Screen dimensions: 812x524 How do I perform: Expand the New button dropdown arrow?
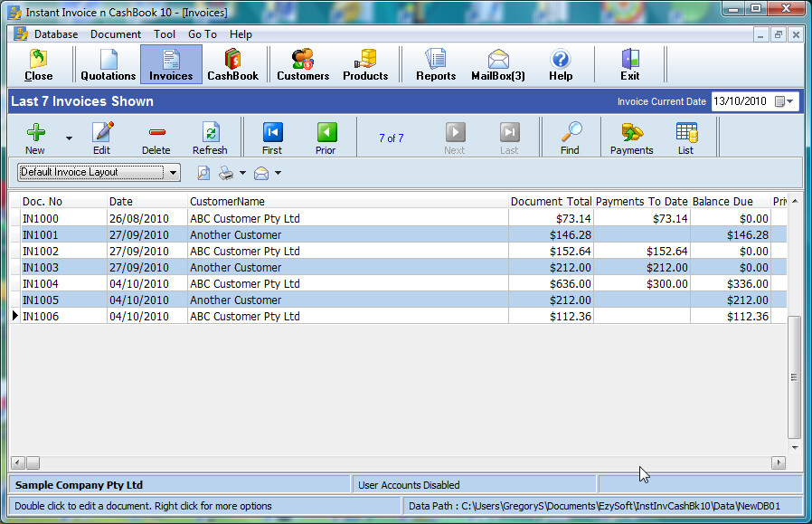(x=69, y=138)
